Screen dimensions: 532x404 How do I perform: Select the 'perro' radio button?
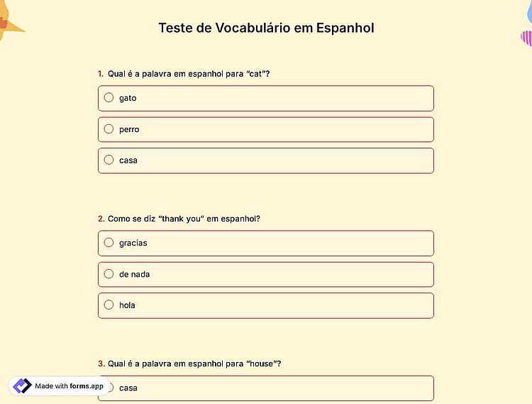click(109, 129)
